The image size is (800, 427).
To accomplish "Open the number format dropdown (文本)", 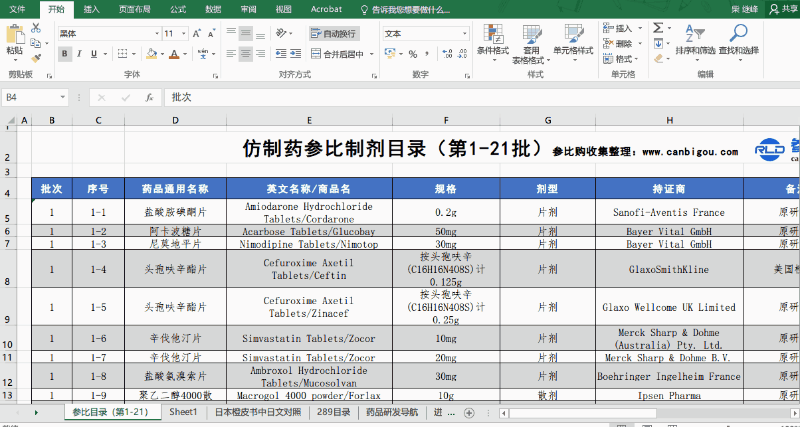I will tap(465, 34).
